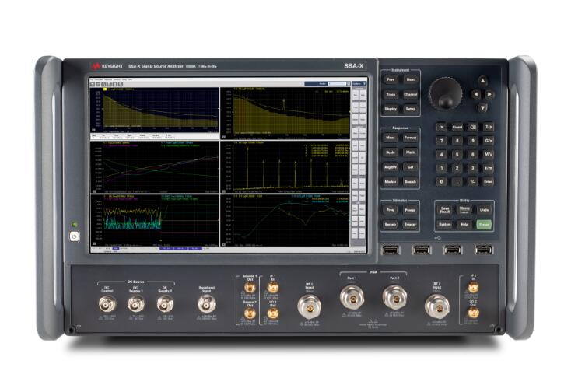Open the Display hardkey menu
578x392 pixels.
click(x=391, y=109)
